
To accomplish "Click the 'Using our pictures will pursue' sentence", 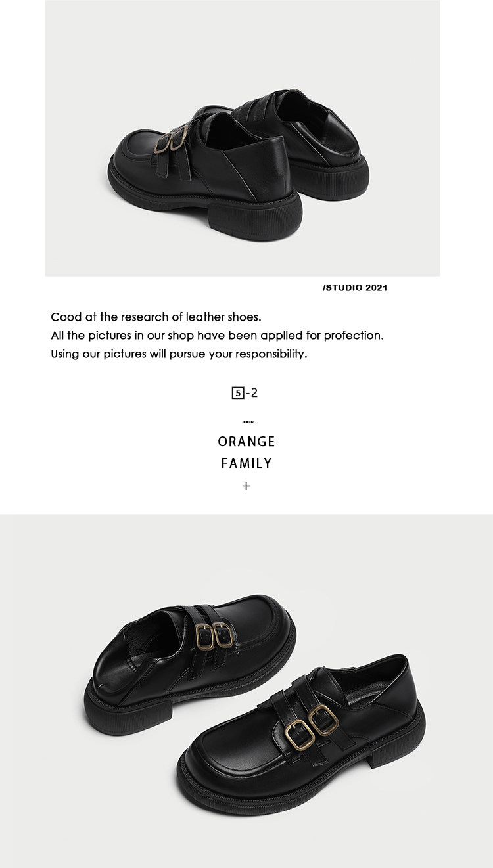I will pyautogui.click(x=179, y=354).
